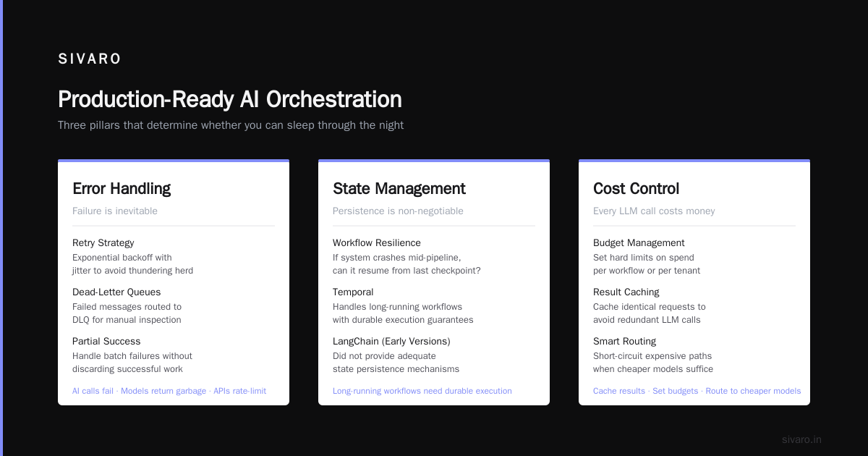Viewport: 868px width, 456px height.
Task: Open the Workflow Resilience item
Action: (377, 243)
